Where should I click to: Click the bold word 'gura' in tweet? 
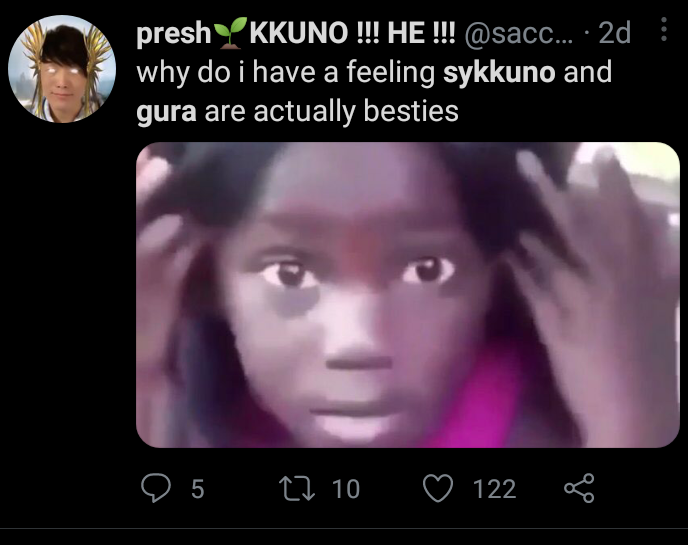pyautogui.click(x=166, y=111)
